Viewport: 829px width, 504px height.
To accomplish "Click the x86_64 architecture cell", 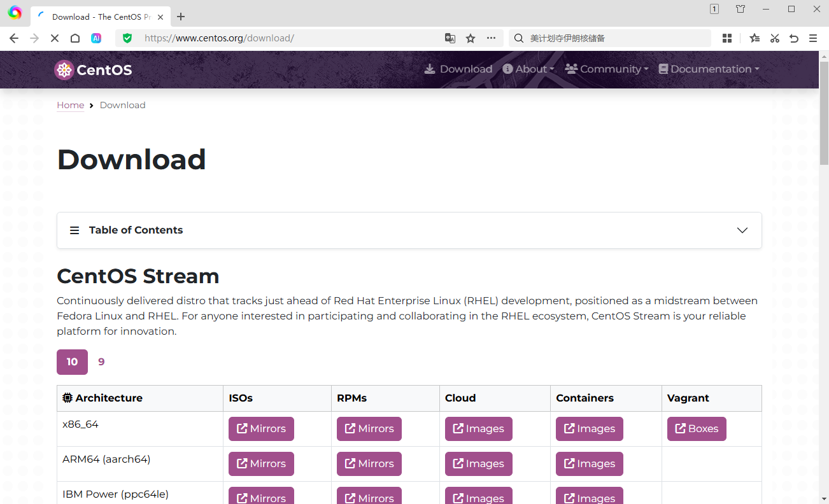I will click(x=140, y=429).
